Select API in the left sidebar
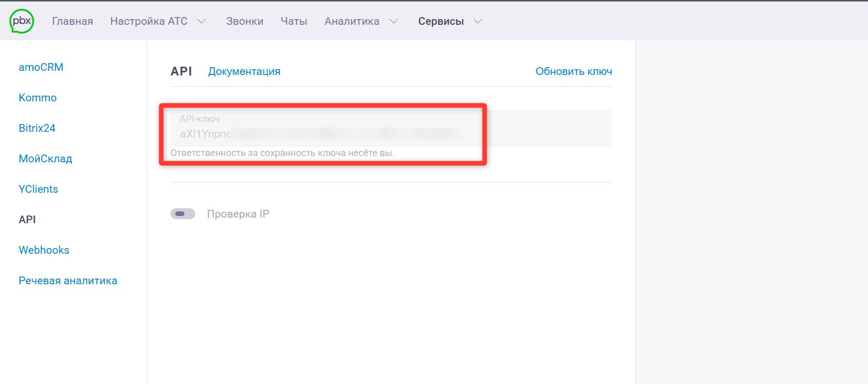 click(27, 220)
